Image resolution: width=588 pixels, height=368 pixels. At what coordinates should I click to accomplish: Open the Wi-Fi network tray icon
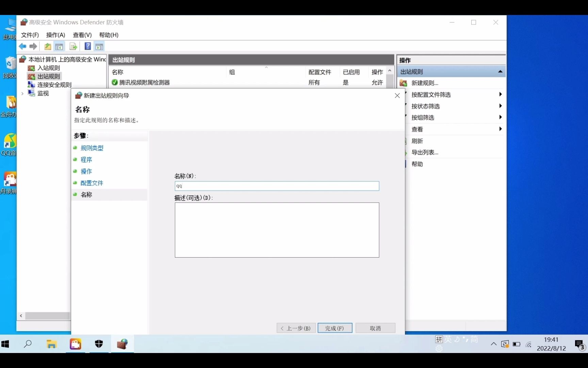[x=528, y=344]
